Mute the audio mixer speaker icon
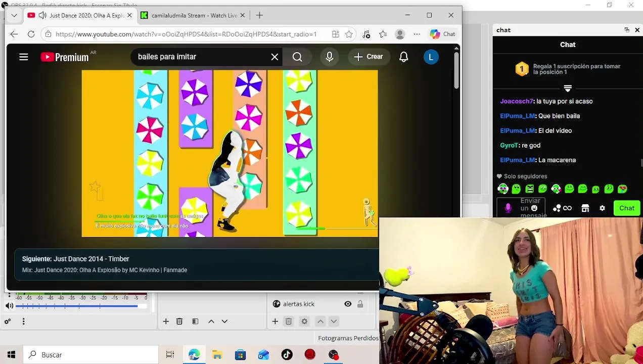 click(9, 306)
